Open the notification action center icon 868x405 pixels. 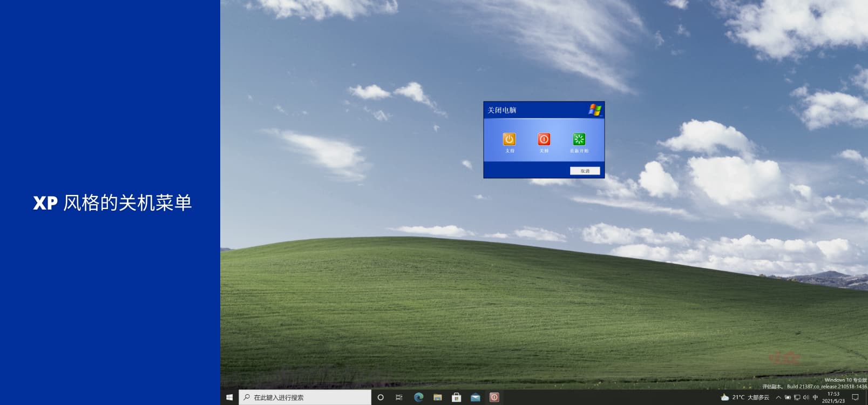coord(855,397)
